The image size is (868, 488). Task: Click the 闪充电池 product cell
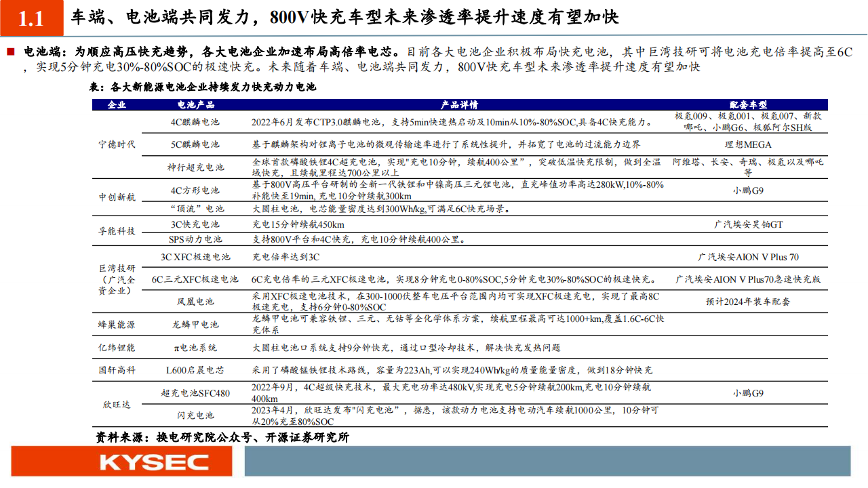[x=195, y=415]
